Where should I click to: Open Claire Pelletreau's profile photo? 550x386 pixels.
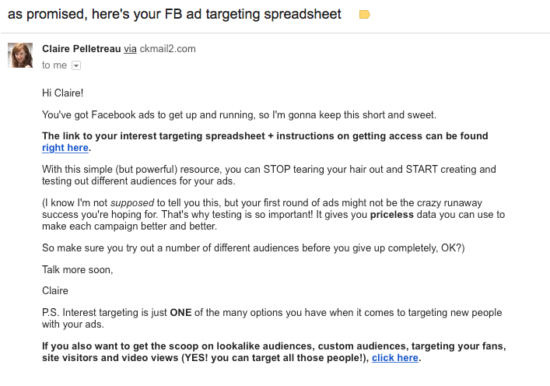[20, 55]
